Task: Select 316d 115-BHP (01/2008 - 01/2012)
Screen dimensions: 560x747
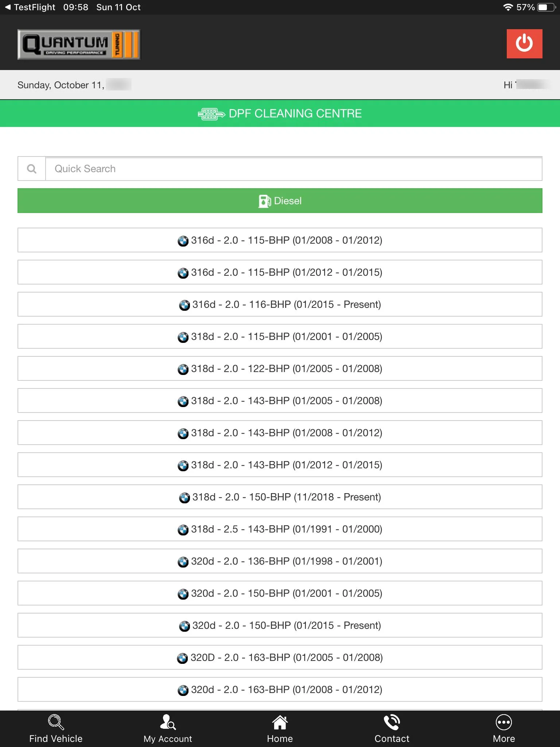Action: pyautogui.click(x=280, y=240)
